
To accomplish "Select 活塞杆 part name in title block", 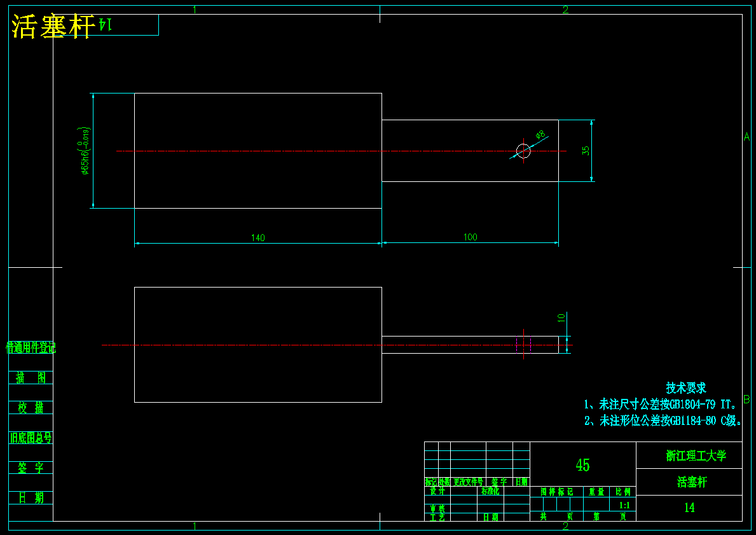I will [692, 482].
